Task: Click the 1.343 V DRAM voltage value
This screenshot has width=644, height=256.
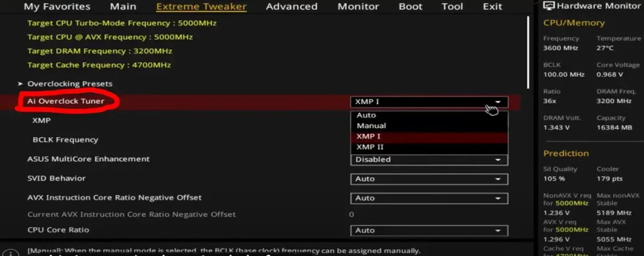Action: pos(556,128)
